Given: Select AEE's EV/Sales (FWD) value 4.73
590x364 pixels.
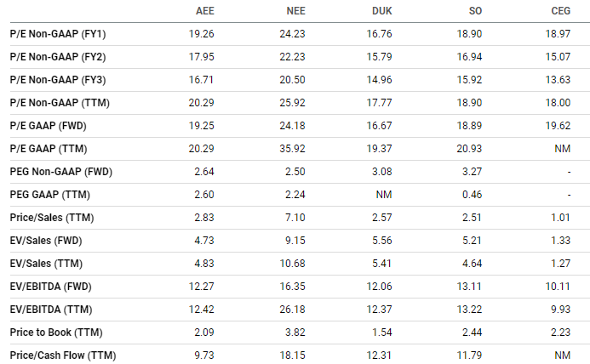Looking at the screenshot, I should pos(204,241).
